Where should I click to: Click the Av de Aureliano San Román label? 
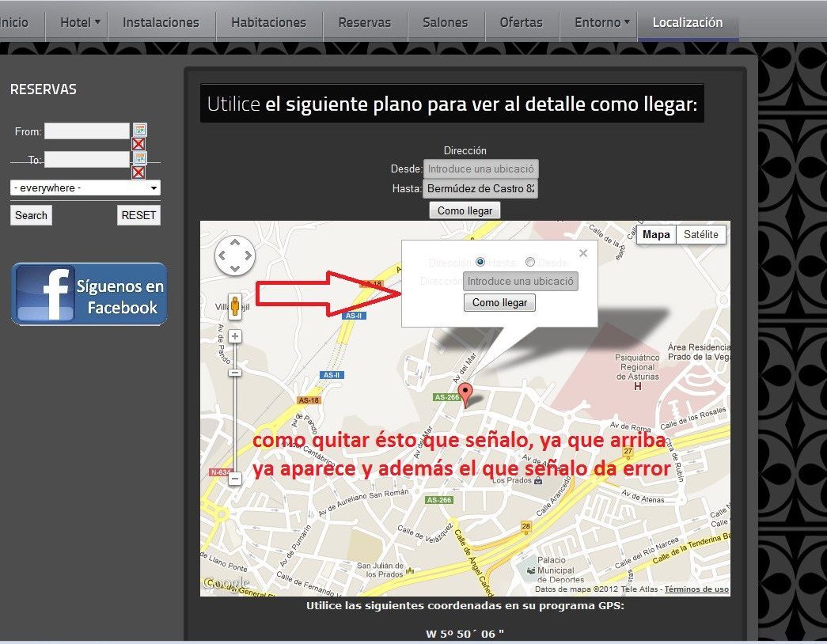[363, 502]
